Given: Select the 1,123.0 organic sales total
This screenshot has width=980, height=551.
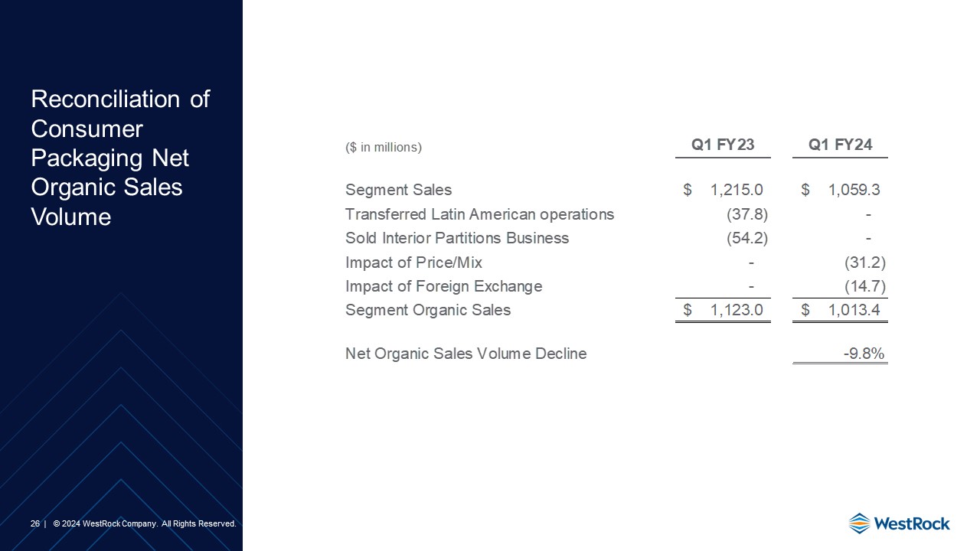Looking at the screenshot, I should tap(736, 310).
